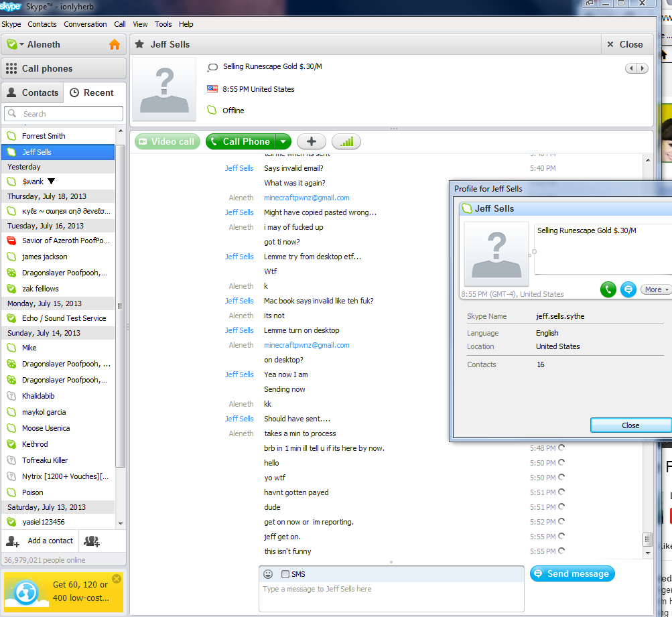
Task: Select james jackson conversation
Action: [58, 257]
